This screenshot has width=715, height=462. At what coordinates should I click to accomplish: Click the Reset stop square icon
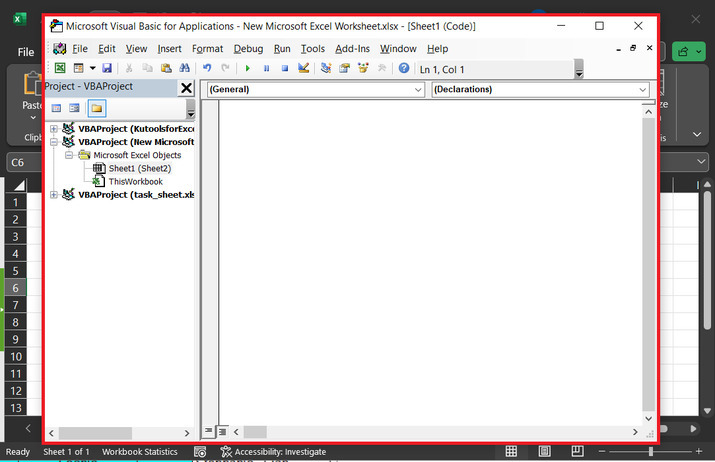[x=285, y=68]
